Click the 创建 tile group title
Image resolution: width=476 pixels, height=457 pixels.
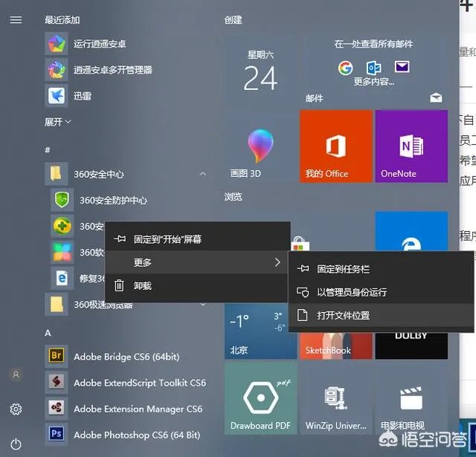click(233, 20)
